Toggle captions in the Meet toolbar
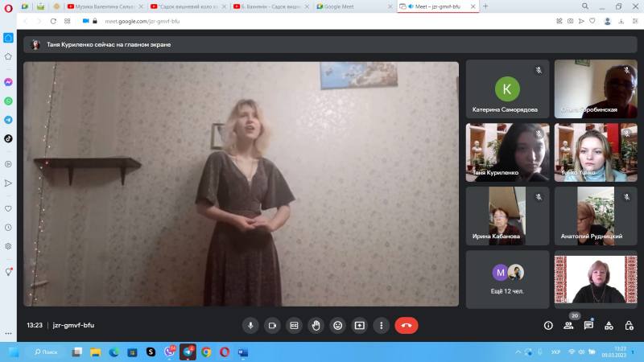This screenshot has width=644, height=362. (x=294, y=326)
